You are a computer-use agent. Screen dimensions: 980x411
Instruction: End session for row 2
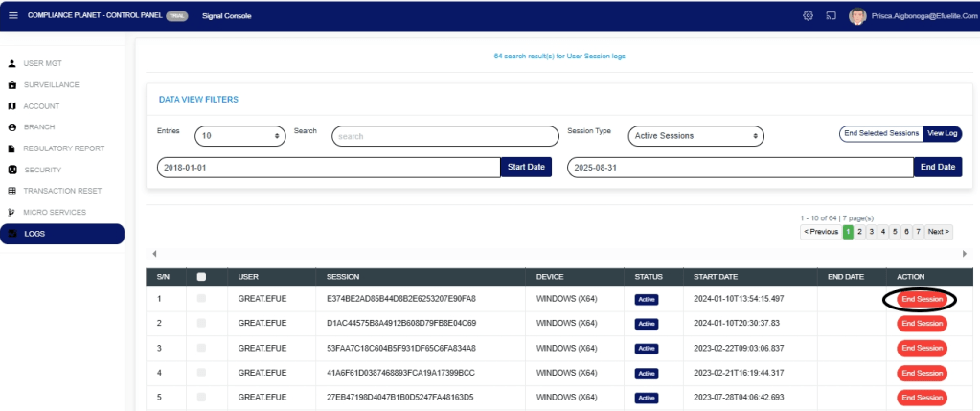[x=922, y=324]
